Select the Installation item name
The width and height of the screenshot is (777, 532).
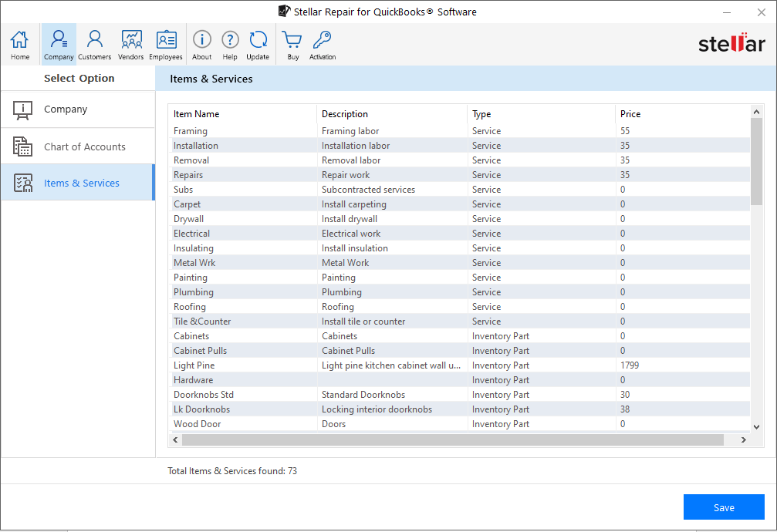(196, 146)
